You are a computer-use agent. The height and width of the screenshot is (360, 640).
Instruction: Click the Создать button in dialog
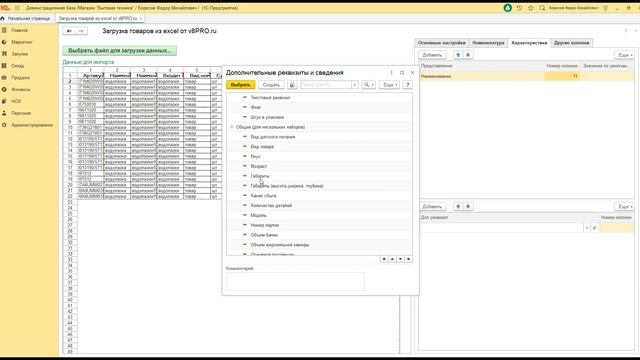[271, 85]
